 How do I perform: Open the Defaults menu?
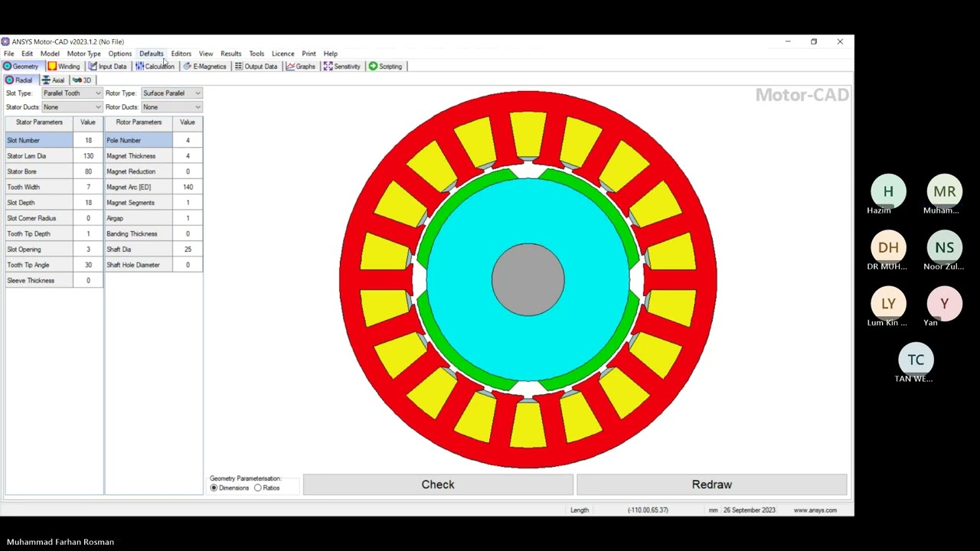(151, 54)
